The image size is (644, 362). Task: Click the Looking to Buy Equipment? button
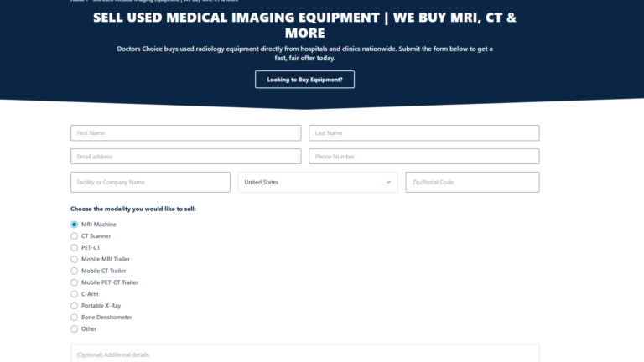pyautogui.click(x=304, y=80)
